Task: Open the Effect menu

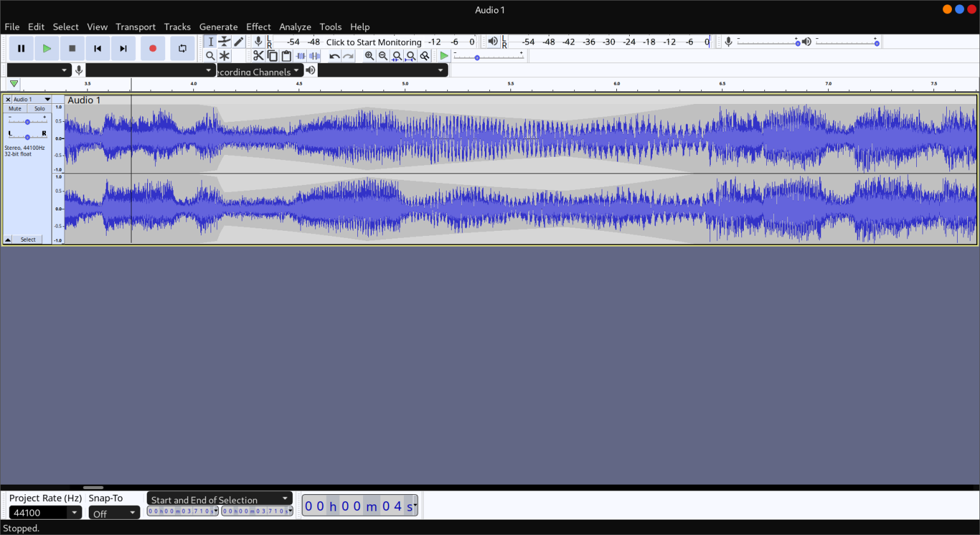Action: pos(258,27)
